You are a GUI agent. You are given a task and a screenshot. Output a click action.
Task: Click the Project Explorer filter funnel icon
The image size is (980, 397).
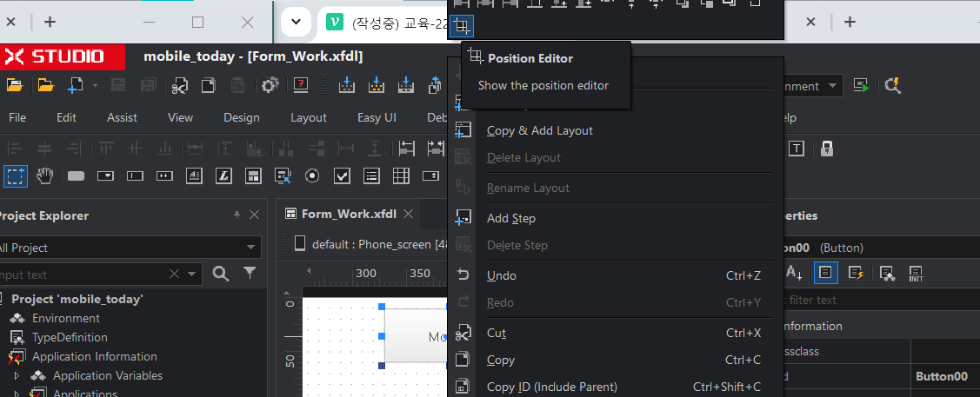[x=250, y=273]
